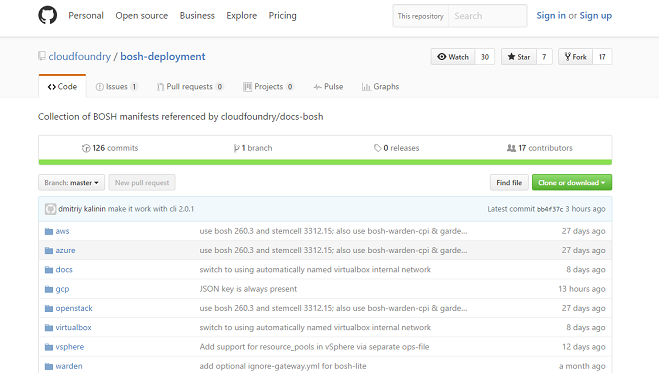
Task: Open the Explore menu item
Action: coord(242,16)
